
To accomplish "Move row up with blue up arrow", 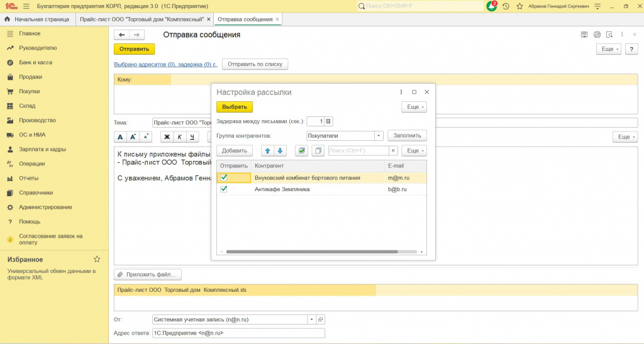I will [x=267, y=151].
